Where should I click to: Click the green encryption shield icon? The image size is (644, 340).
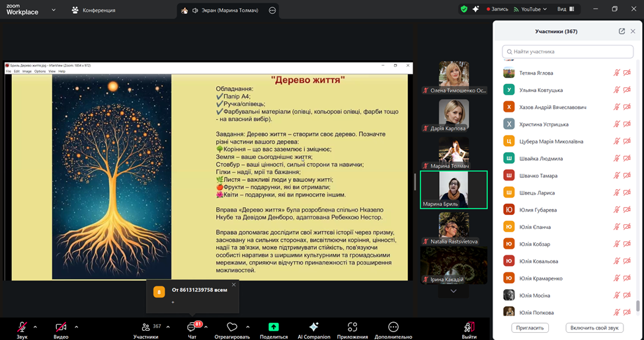click(464, 9)
